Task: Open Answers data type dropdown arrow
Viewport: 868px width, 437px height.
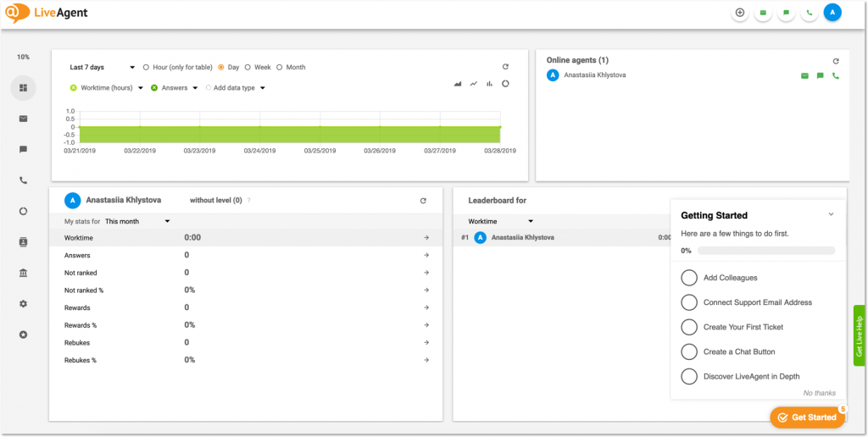Action: click(x=195, y=88)
